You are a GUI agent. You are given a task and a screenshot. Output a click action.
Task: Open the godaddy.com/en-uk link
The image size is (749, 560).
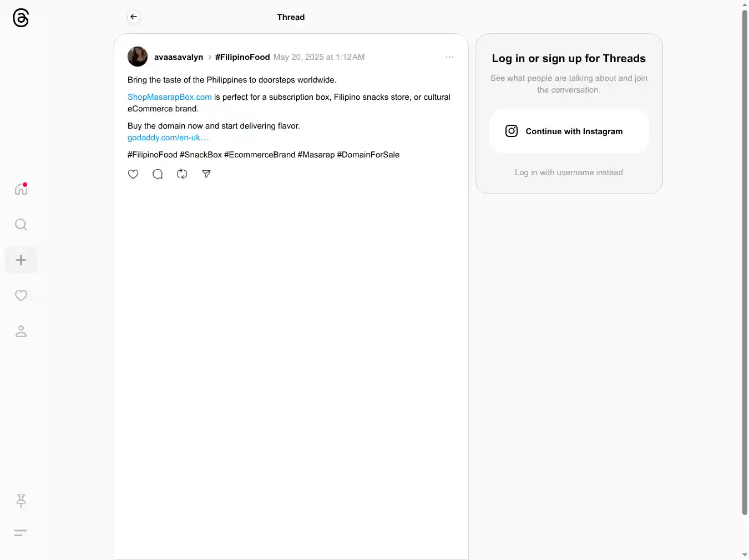(168, 138)
